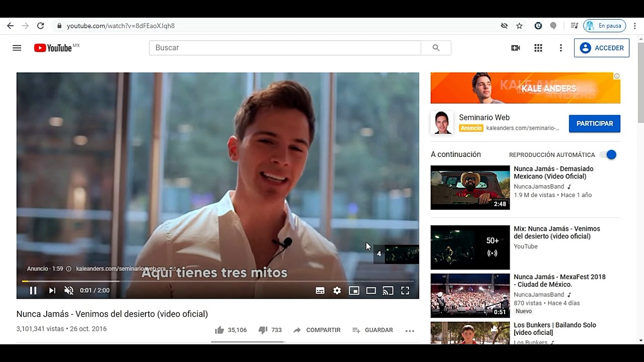Viewport: 644px width, 362px height.
Task: Enable miniplayer mode
Action: [354, 291]
